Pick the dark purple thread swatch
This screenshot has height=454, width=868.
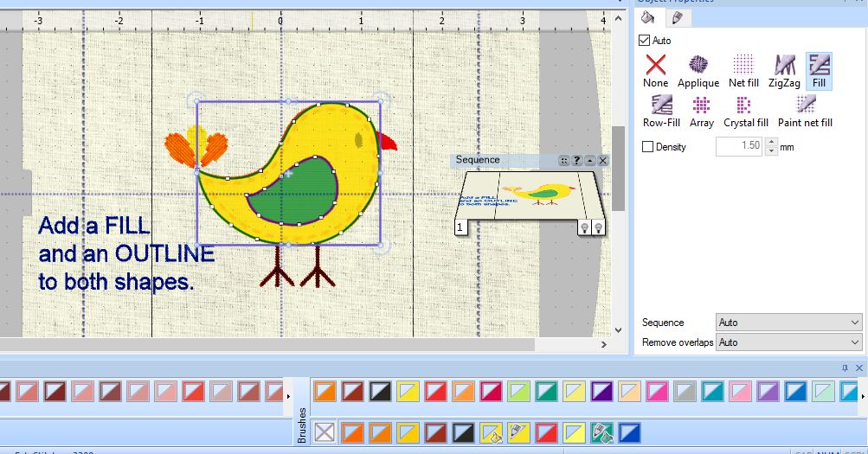tap(601, 391)
